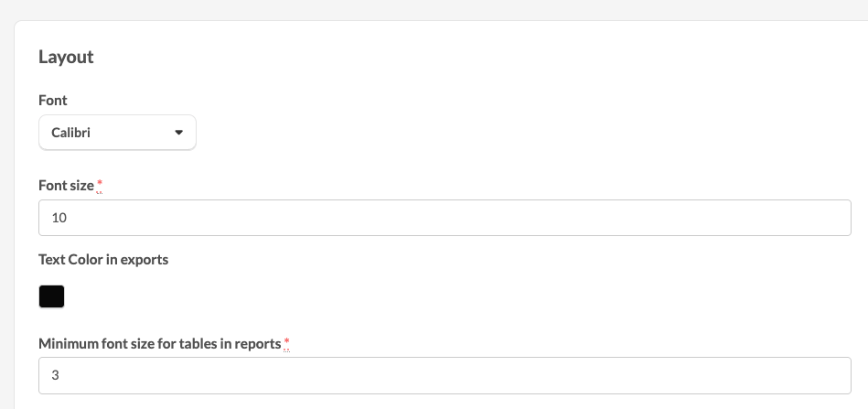Click the "Minimum font size for tables in reports" label
868x409 pixels.
click(x=159, y=344)
